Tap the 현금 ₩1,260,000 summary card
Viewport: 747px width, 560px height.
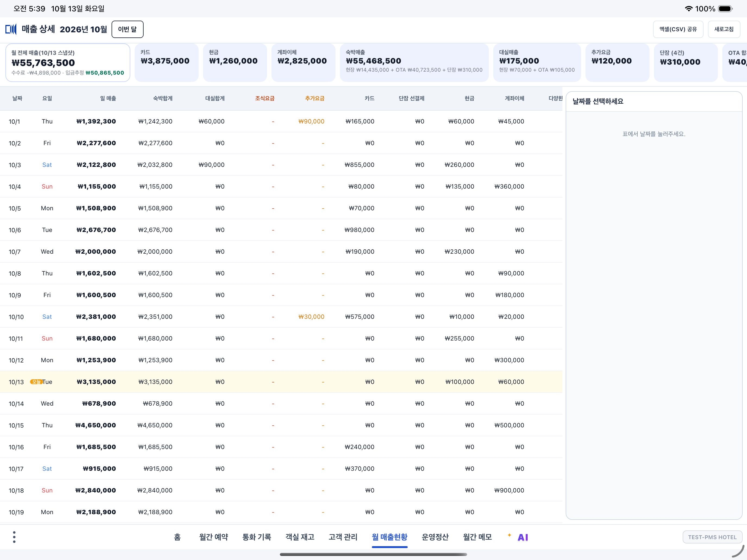[x=235, y=63]
